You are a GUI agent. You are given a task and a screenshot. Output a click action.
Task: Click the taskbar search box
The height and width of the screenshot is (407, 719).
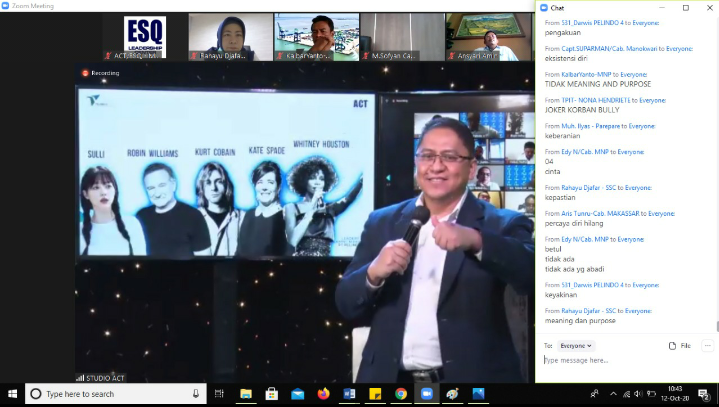pyautogui.click(x=115, y=394)
